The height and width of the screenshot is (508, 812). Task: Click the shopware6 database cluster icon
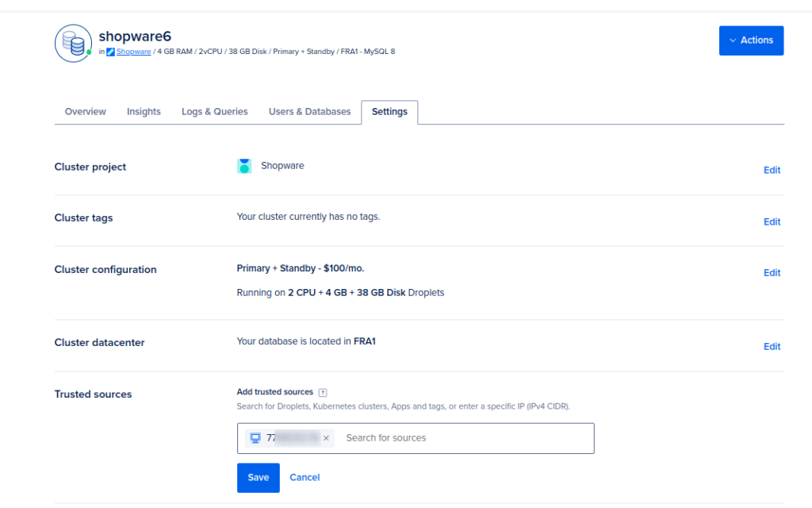pos(73,44)
